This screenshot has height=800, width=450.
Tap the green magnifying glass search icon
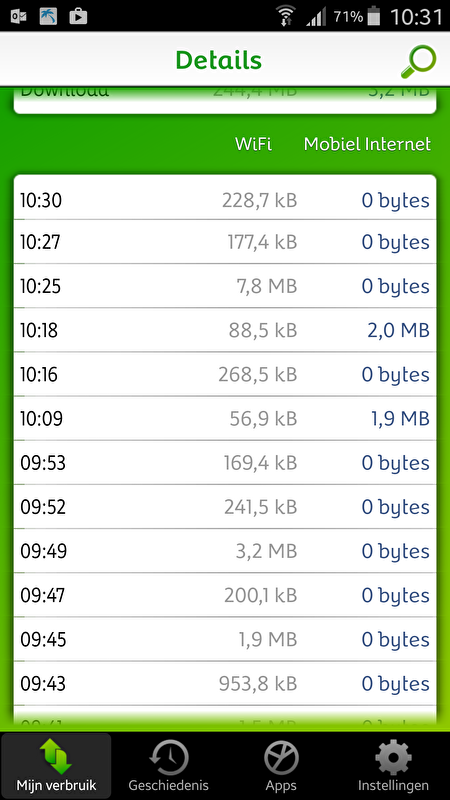point(418,61)
